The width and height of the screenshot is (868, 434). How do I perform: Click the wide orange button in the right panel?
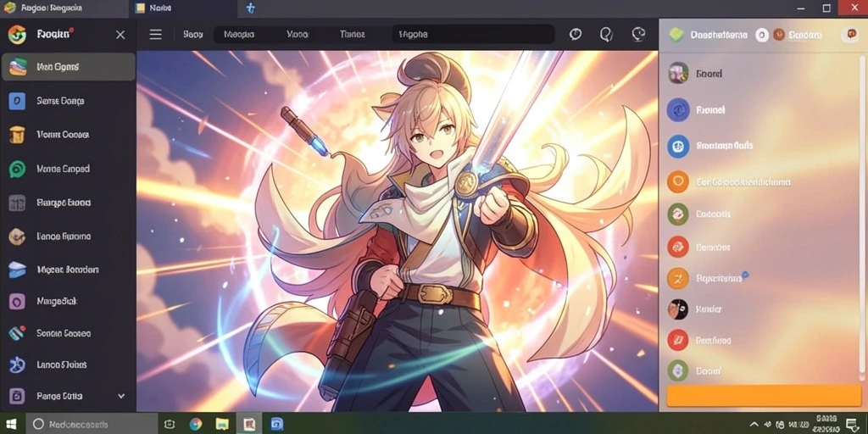pos(764,397)
